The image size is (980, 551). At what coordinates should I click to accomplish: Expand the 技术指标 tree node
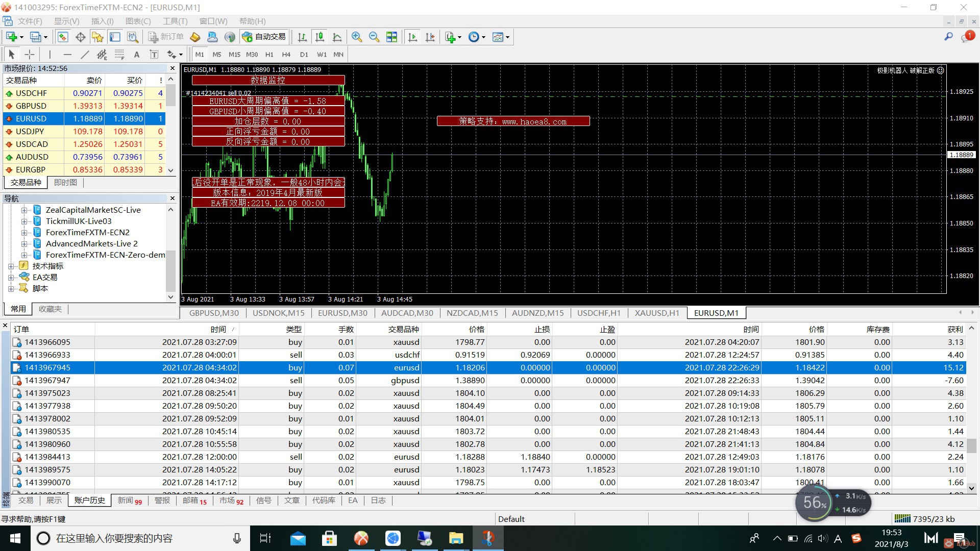tap(11, 266)
